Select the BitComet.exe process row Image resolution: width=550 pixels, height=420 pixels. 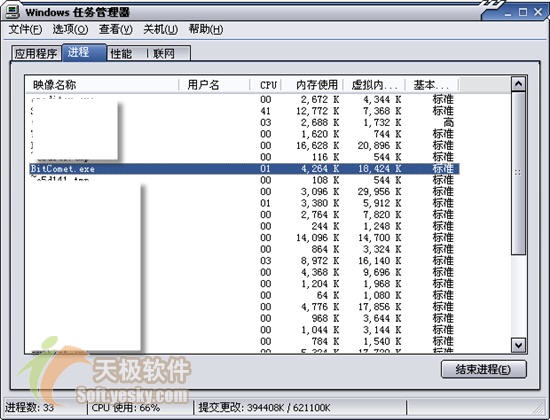[x=244, y=169]
